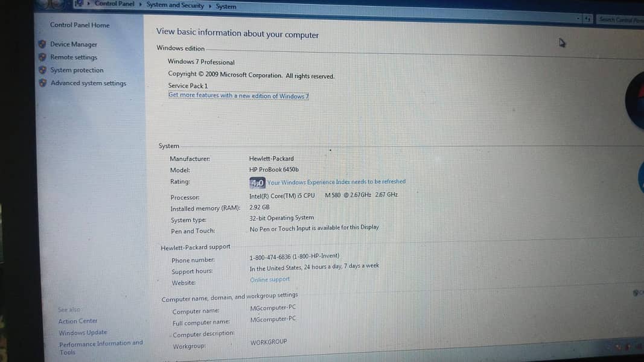This screenshot has height=362, width=644.
Task: Click the Advanced system settings shield icon
Action: point(42,83)
